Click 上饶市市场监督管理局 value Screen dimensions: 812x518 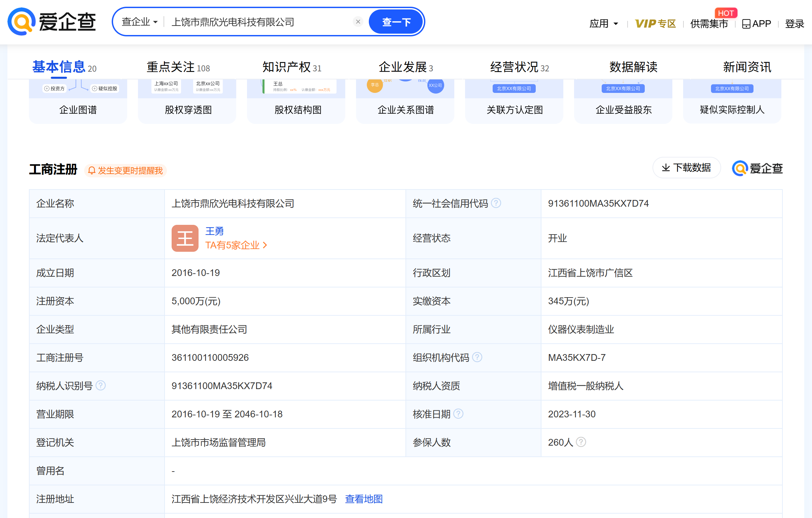pyautogui.click(x=218, y=443)
